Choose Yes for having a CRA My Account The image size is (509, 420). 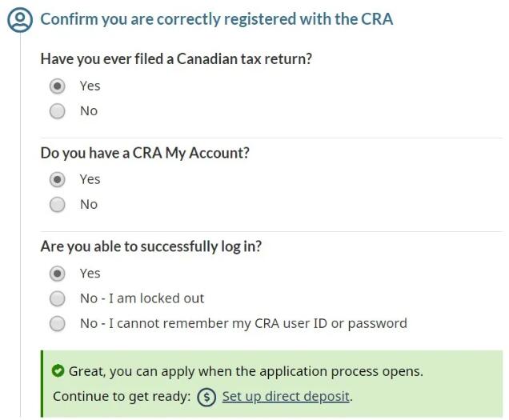(x=58, y=179)
